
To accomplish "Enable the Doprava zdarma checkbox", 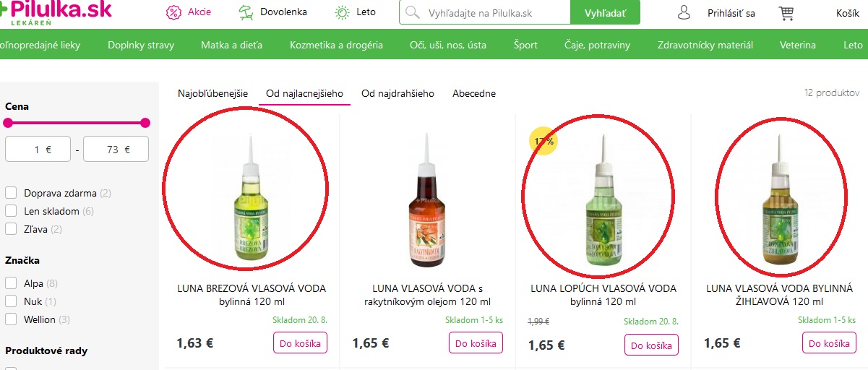I will coord(11,193).
